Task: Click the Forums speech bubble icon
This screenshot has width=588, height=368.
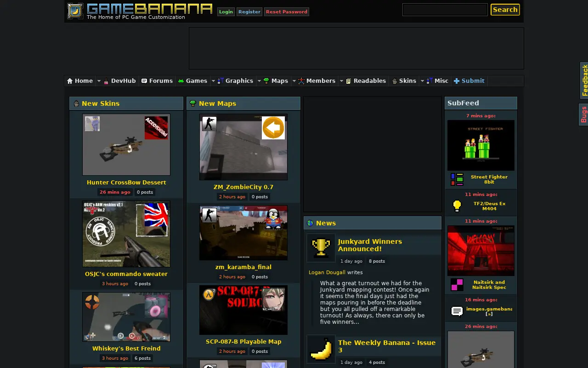Action: [x=144, y=81]
